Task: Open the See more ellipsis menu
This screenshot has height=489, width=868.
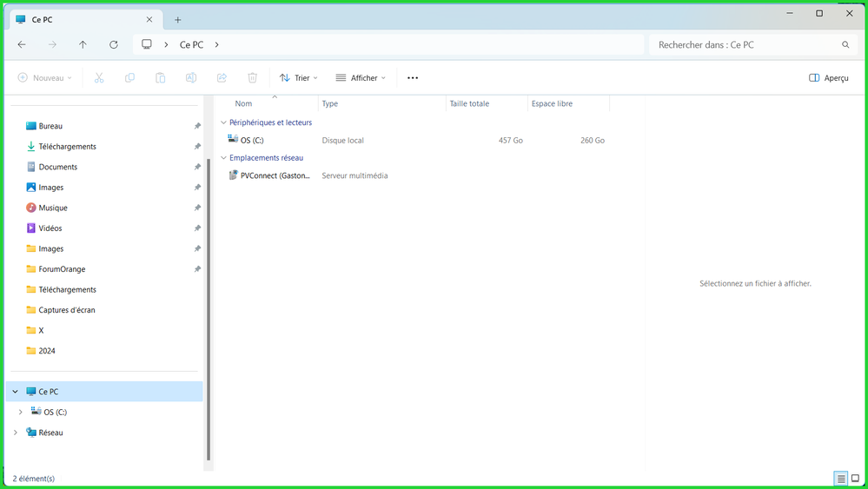Action: click(413, 78)
